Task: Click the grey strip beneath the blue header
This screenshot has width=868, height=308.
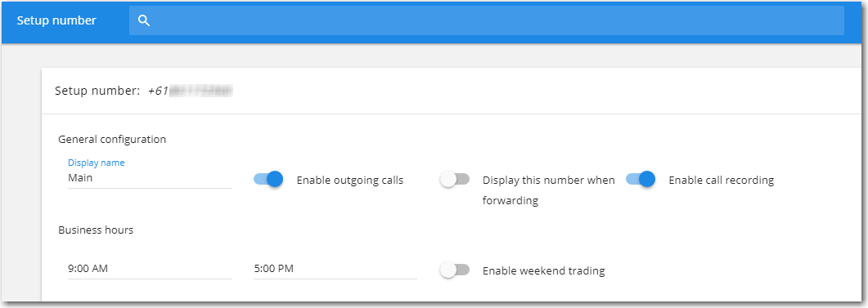Action: (434, 56)
